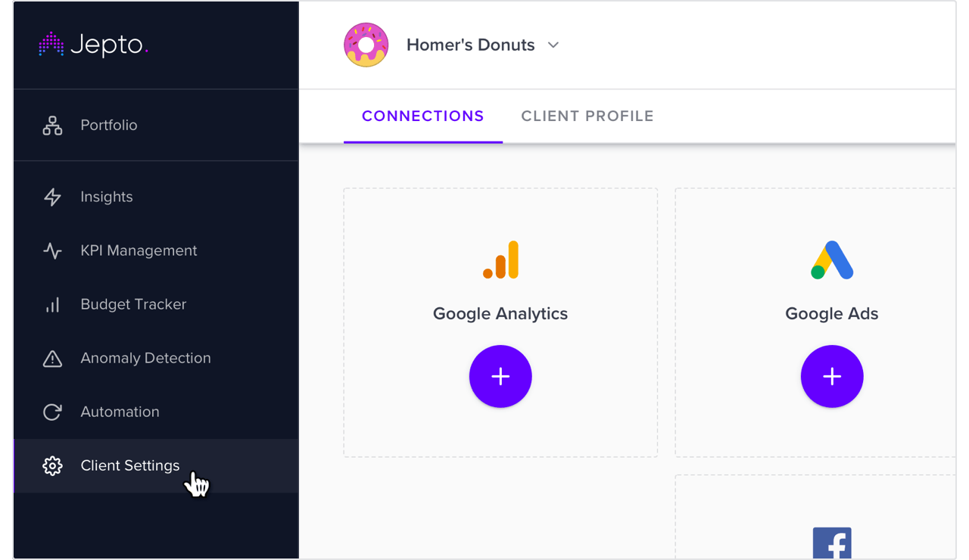Click the Portfolio hierarchy icon
969x560 pixels.
(52, 126)
